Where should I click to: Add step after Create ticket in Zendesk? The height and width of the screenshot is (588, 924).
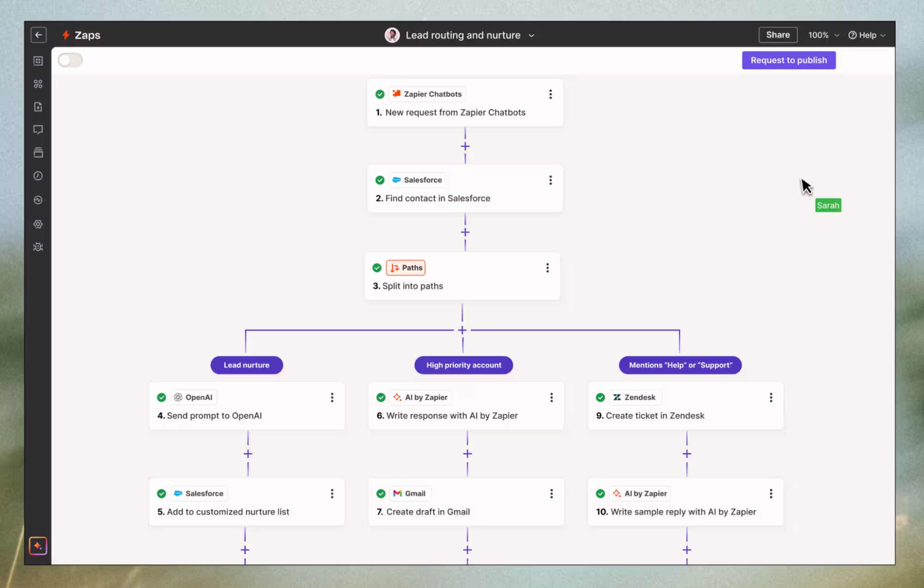tap(687, 454)
